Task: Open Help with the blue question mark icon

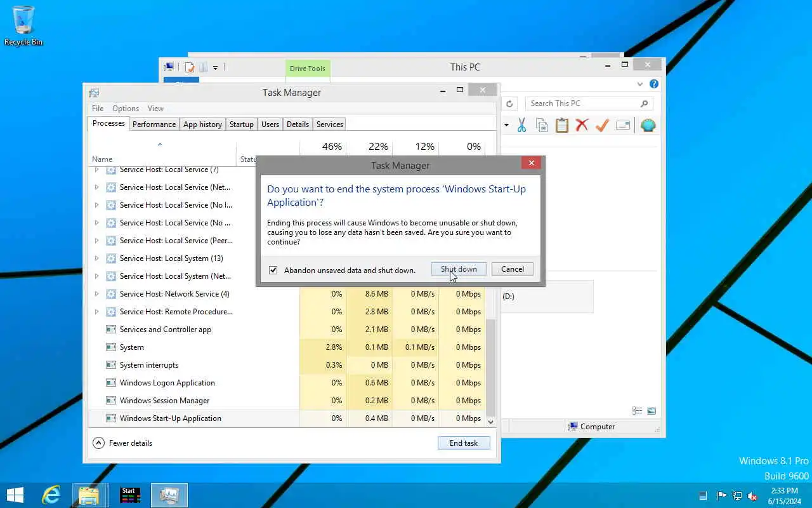Action: pos(654,84)
